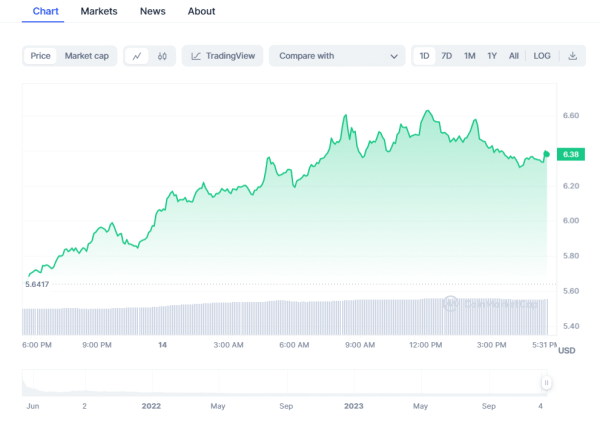Click the timeline range slider handle
The height and width of the screenshot is (428, 600).
546,383
